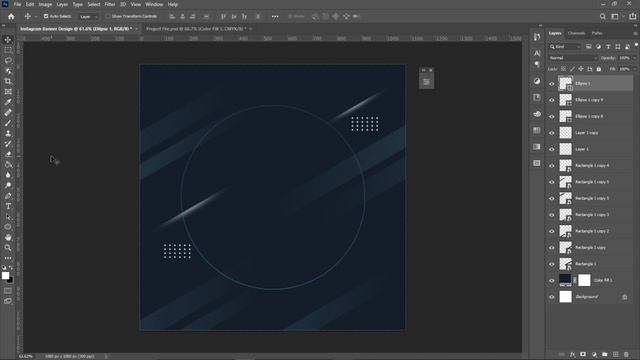The width and height of the screenshot is (640, 360).
Task: Select the Zoom tool
Action: 8,248
